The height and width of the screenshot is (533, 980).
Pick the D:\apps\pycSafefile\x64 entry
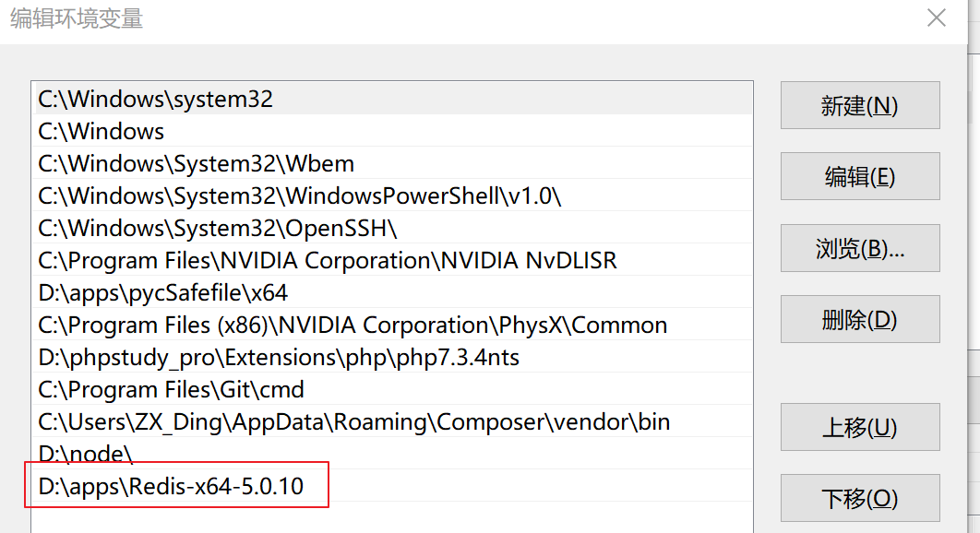coord(163,293)
